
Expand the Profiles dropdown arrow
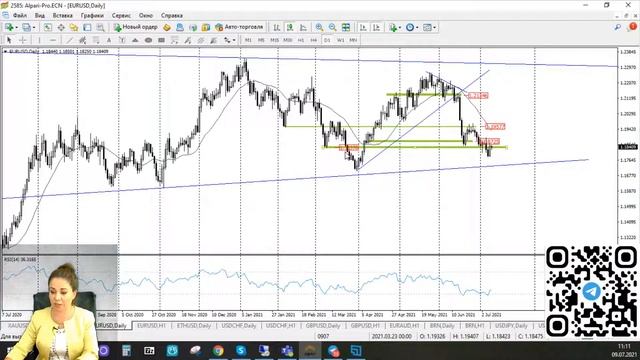click(x=33, y=27)
